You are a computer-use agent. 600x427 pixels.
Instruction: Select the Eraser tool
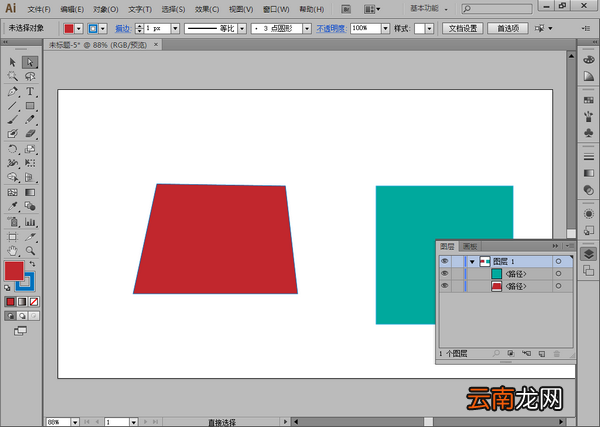tap(30, 134)
